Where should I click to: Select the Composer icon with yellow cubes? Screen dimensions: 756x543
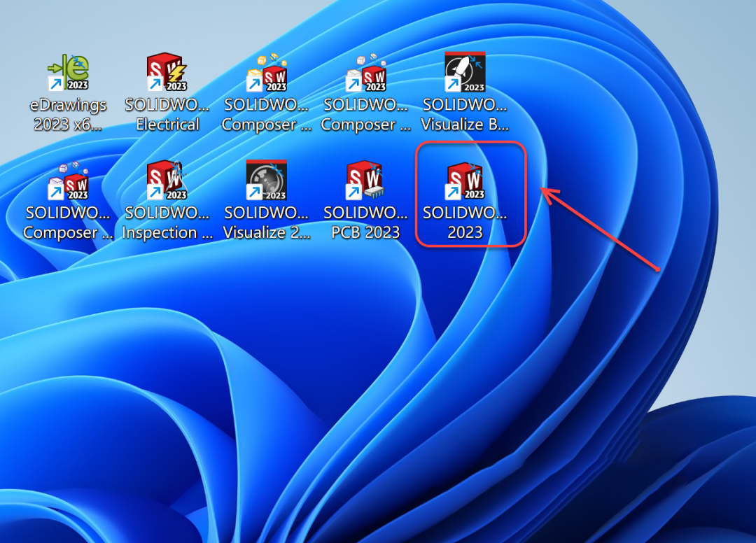(267, 73)
